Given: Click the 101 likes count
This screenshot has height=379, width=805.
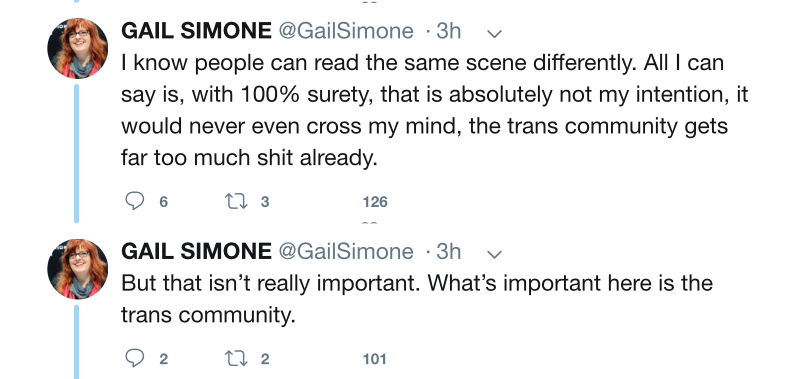Looking at the screenshot, I should [x=374, y=359].
